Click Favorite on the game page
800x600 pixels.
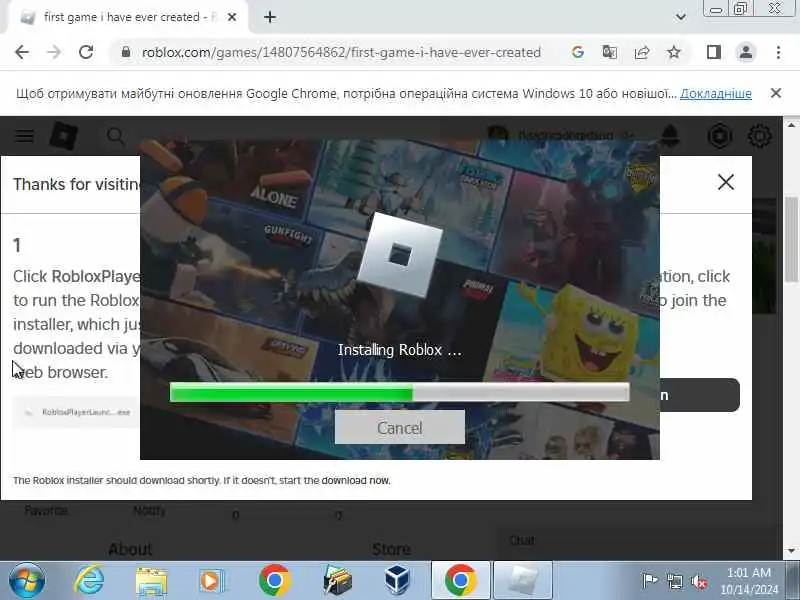46,510
